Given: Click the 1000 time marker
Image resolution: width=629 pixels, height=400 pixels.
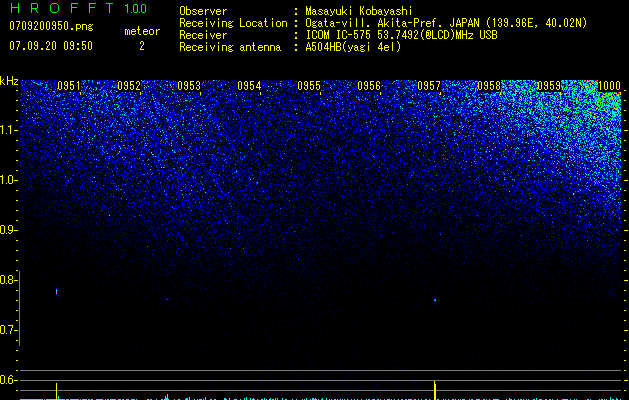Looking at the screenshot, I should [x=609, y=86].
